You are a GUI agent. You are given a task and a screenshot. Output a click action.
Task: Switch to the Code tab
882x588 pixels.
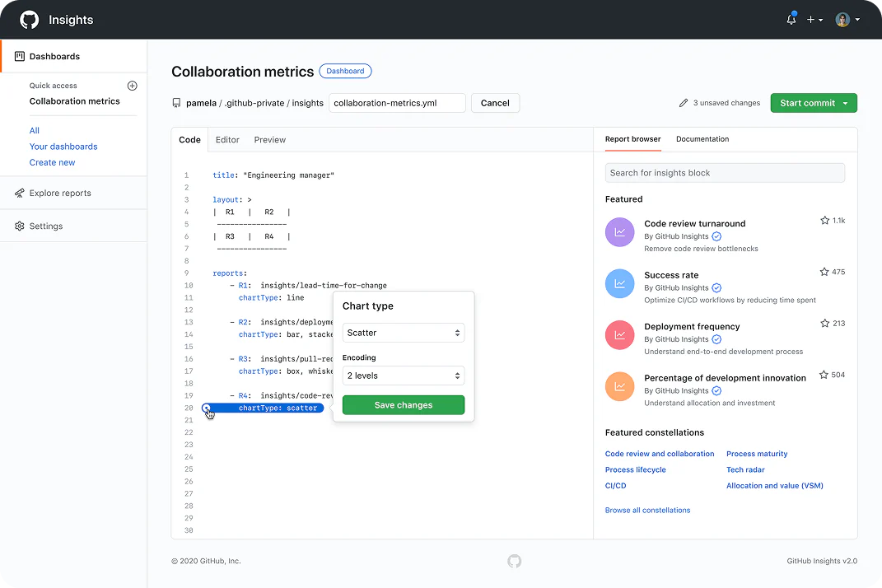coord(189,139)
